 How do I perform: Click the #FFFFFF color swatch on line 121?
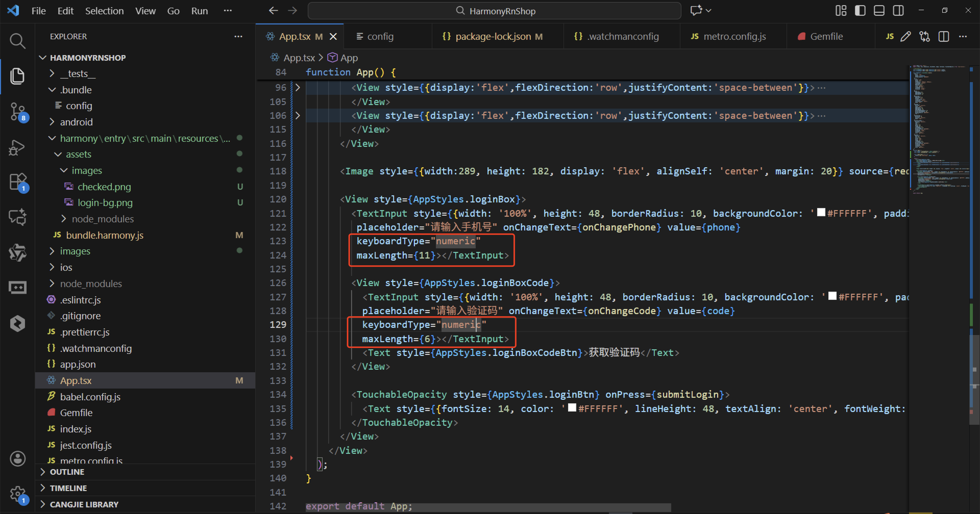point(821,213)
